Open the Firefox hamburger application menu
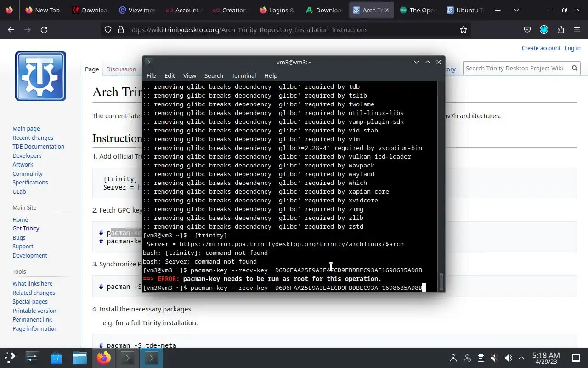The width and height of the screenshot is (588, 368). click(577, 29)
